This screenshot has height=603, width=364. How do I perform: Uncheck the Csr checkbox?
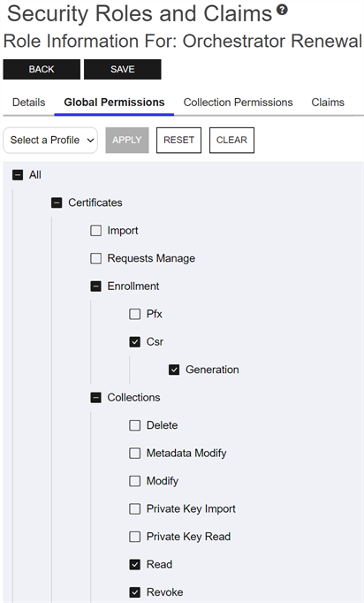(135, 342)
